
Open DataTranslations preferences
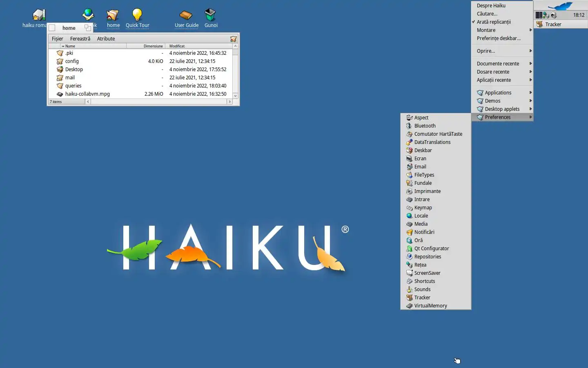436,142
